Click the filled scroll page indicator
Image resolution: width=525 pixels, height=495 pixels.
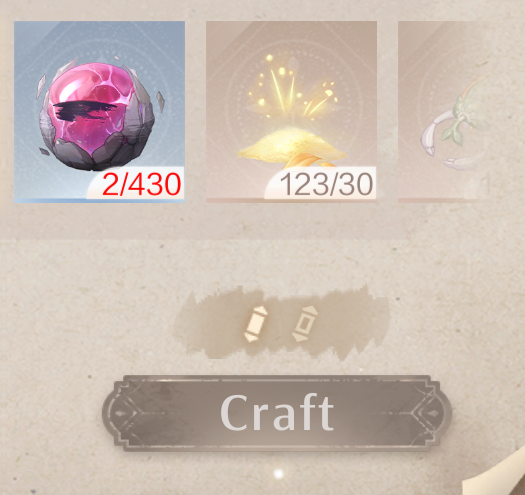(x=256, y=324)
